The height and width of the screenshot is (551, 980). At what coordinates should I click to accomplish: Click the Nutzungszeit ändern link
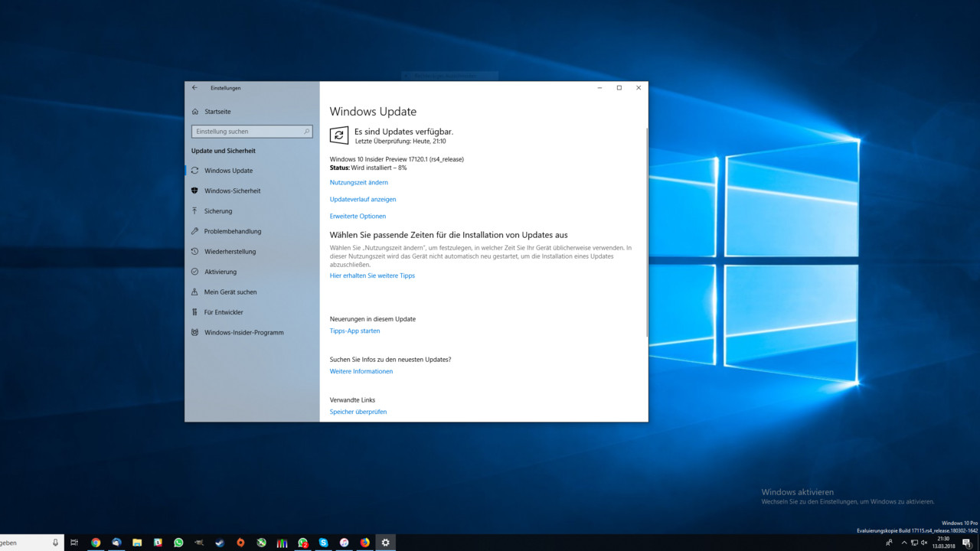359,182
